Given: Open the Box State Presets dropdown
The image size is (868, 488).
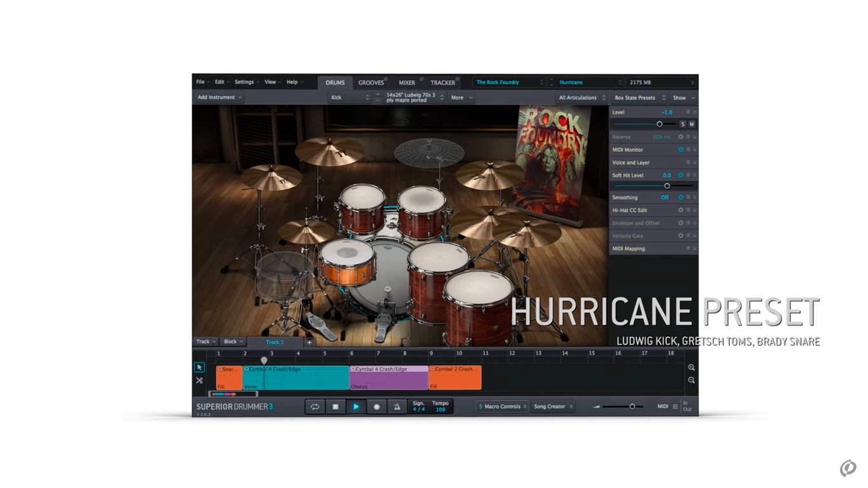Looking at the screenshot, I should click(x=639, y=97).
